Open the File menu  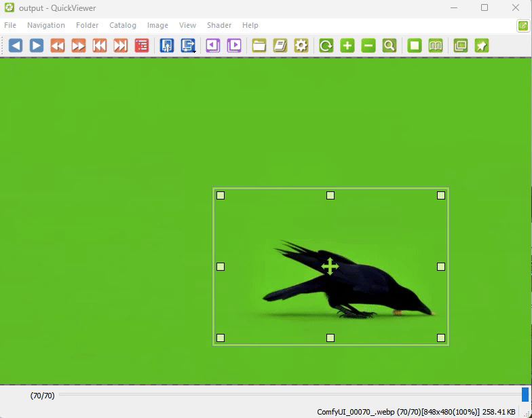(x=10, y=25)
